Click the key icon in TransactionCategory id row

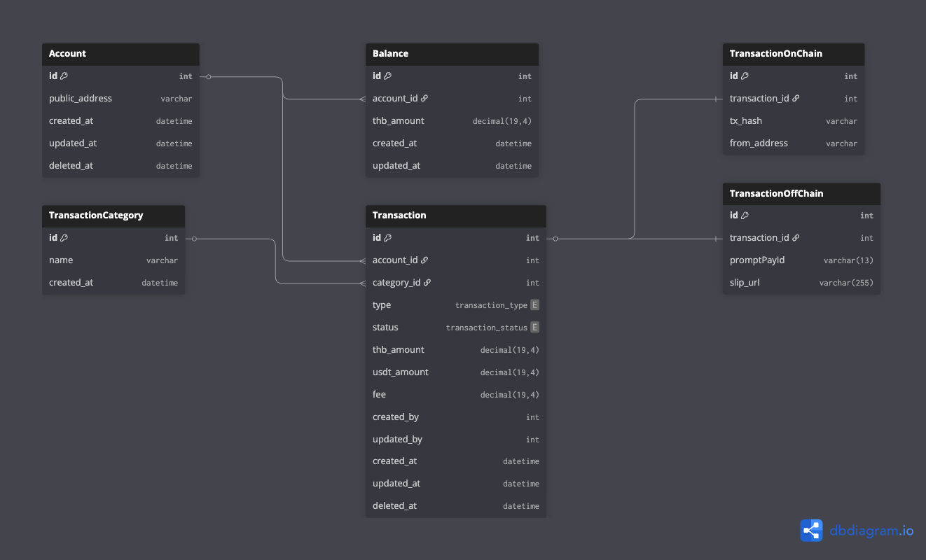[x=64, y=238]
